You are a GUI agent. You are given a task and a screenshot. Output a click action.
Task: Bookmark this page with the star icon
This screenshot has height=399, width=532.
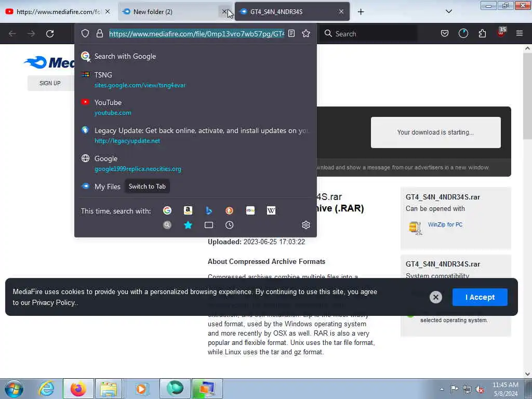point(306,33)
